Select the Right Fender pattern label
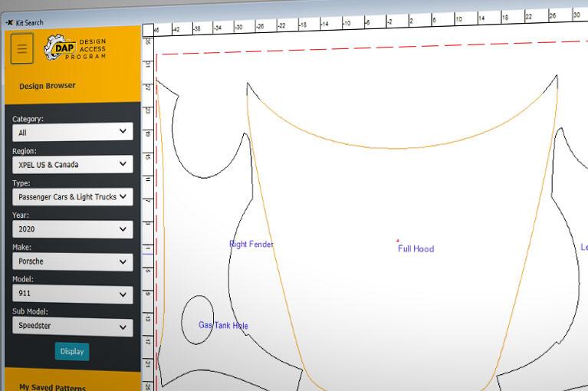This screenshot has width=588, height=391. click(x=251, y=244)
